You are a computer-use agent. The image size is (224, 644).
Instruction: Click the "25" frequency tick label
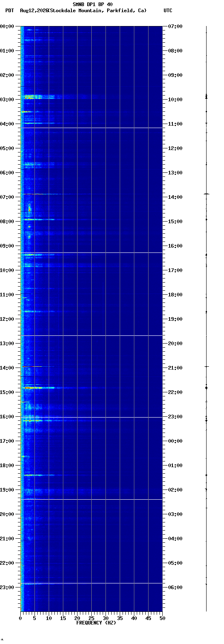pyautogui.click(x=91, y=618)
